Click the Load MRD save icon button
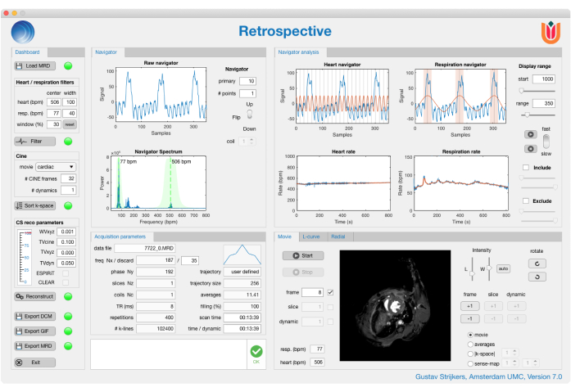The height and width of the screenshot is (392, 571). click(35, 65)
